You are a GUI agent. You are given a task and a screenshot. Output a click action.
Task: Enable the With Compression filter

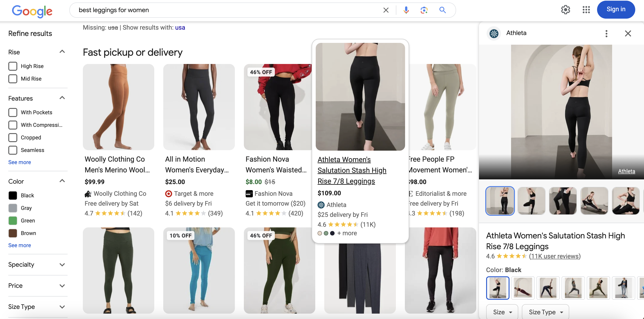pos(13,125)
